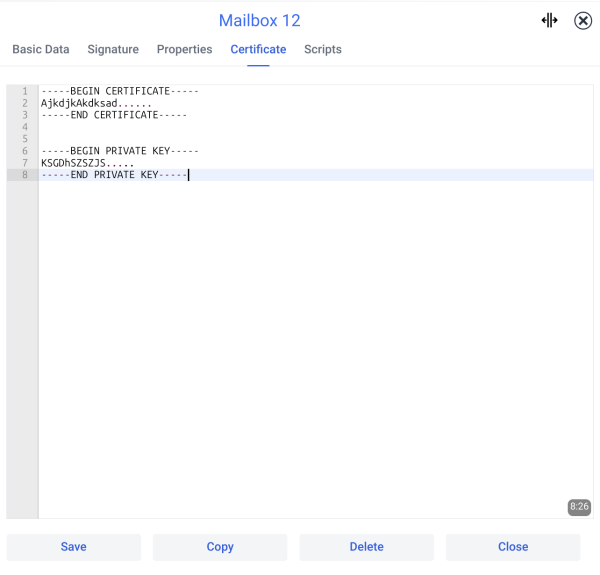Screen dimensions: 600x575
Task: Go to the Properties tab
Action: click(184, 49)
